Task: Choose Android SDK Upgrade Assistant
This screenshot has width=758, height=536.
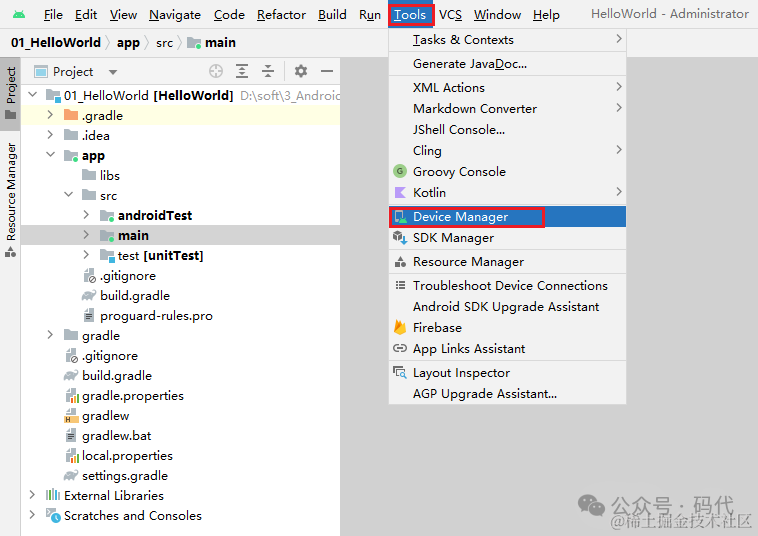Action: point(507,306)
